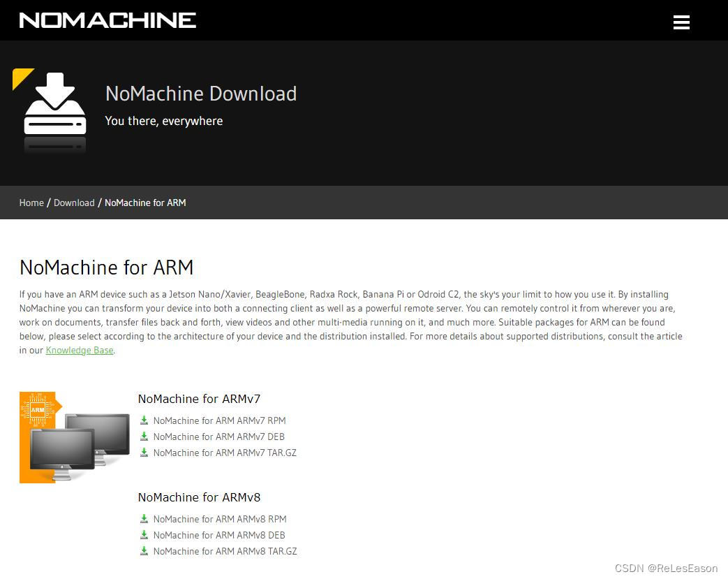The height and width of the screenshot is (579, 728).
Task: Click download arrow icon beside ARMv7 TAR.GZ
Action: click(144, 452)
